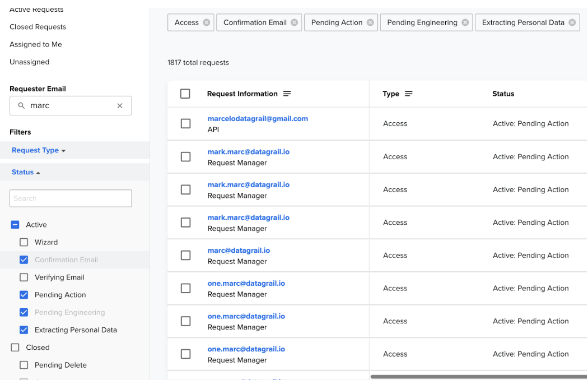Check the Verifying Email status filter
The image size is (588, 380).
pos(24,277)
